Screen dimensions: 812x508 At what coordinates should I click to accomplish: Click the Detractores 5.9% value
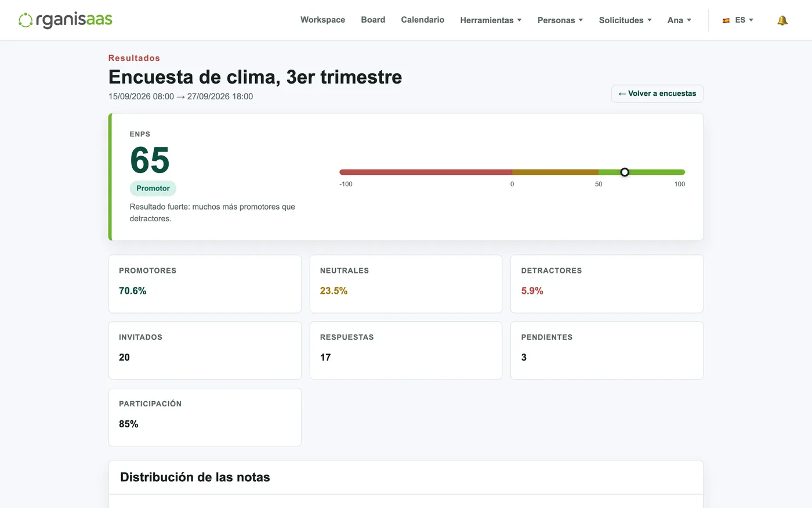point(532,291)
